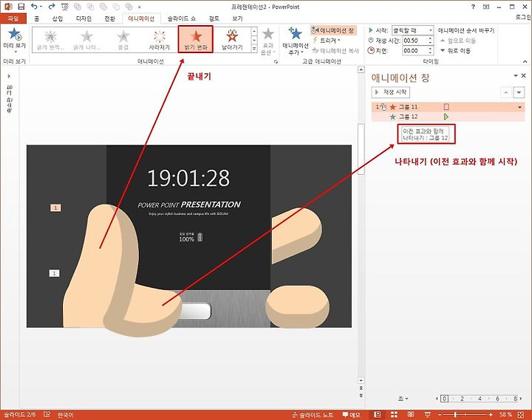The height and width of the screenshot is (420, 532).
Task: Toggle the 애니메이션 창 ribbon button
Action: 332,30
